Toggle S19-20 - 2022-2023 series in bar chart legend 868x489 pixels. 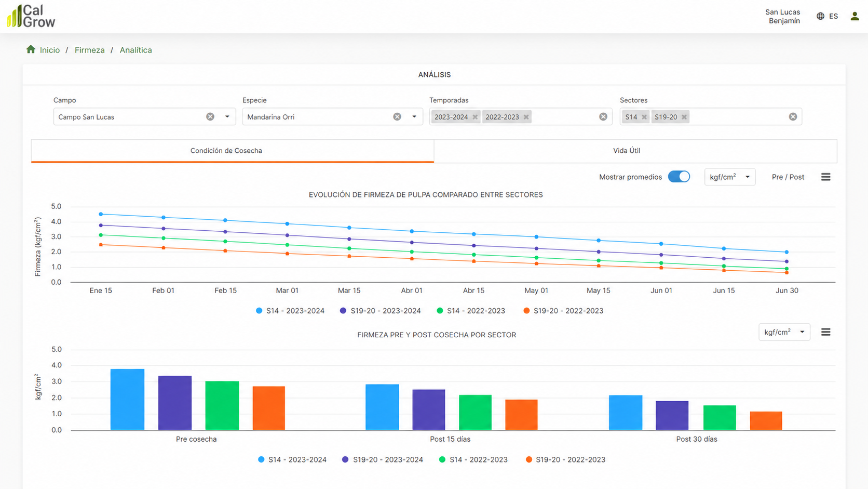coord(565,459)
